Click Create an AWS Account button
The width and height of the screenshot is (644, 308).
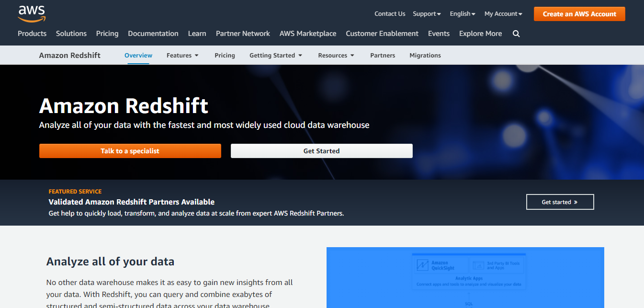[579, 14]
